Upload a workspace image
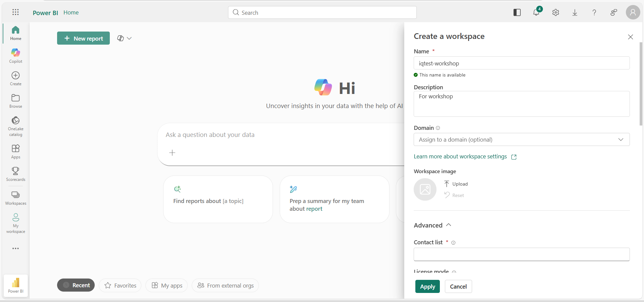The height and width of the screenshot is (302, 644). click(456, 184)
